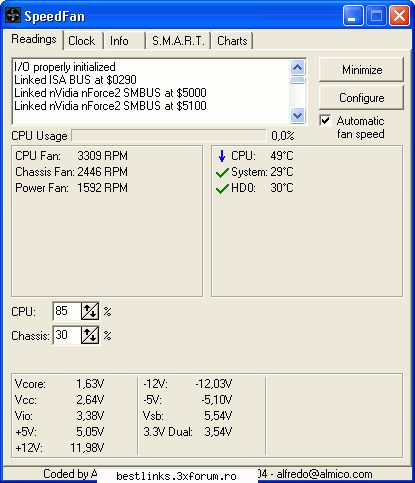Image resolution: width=415 pixels, height=483 pixels.
Task: Click the Chassis speed percentage input field
Action: [x=67, y=335]
